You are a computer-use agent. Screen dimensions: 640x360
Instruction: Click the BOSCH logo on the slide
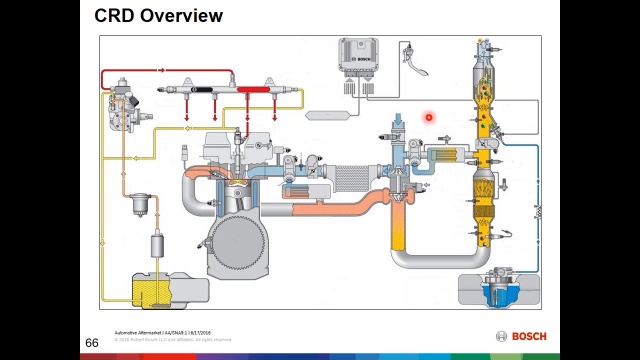pyautogui.click(x=521, y=336)
